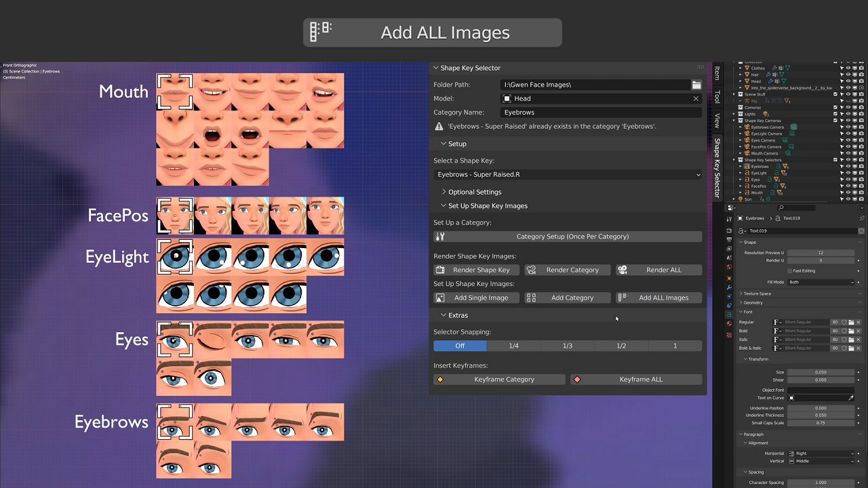Click the Keyframe ALL button
Screen dimensions: 868x488
coord(636,380)
